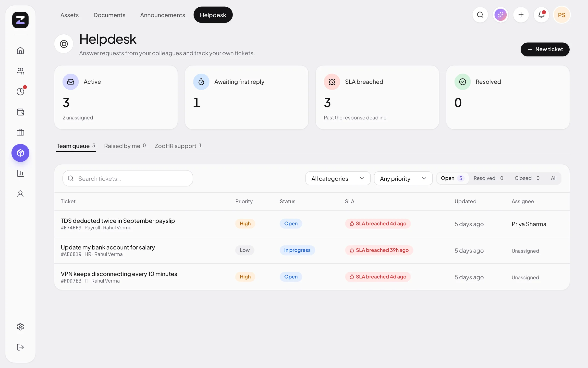Open VPN keeps disconnecting ticket
Viewport: 588px width, 368px height.
tap(312, 277)
